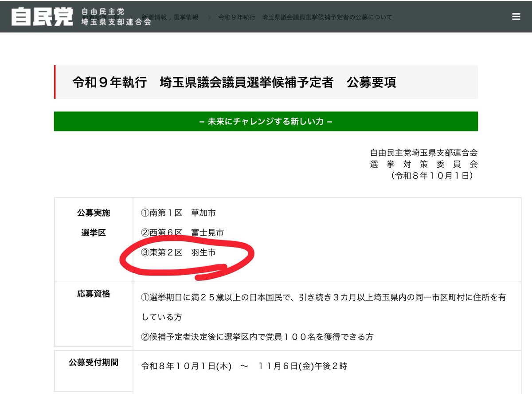Select text ①選挙期日に満25歳以上の日本国民
Screen dimensions: 532x394
click(215, 298)
